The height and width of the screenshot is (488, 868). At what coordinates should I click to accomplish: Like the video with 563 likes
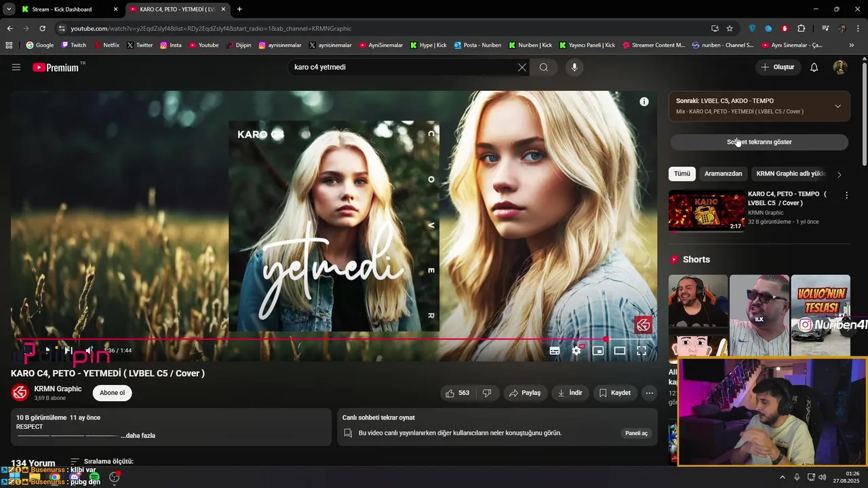457,393
